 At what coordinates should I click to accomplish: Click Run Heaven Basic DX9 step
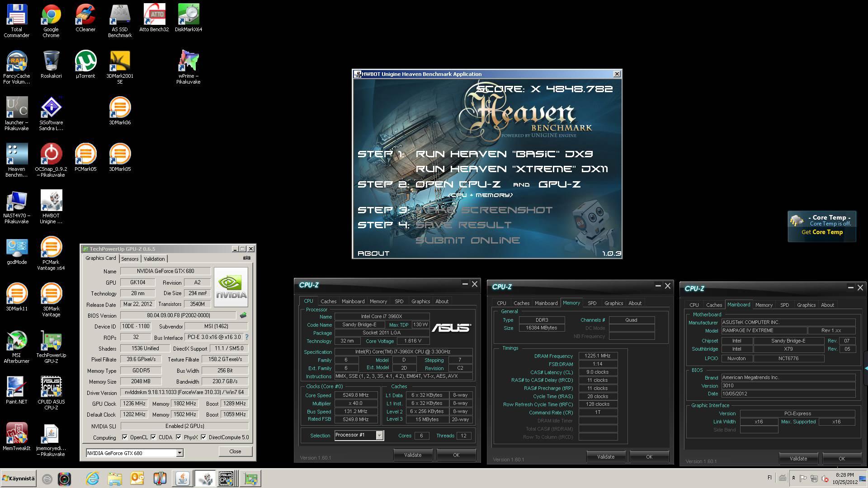click(504, 154)
